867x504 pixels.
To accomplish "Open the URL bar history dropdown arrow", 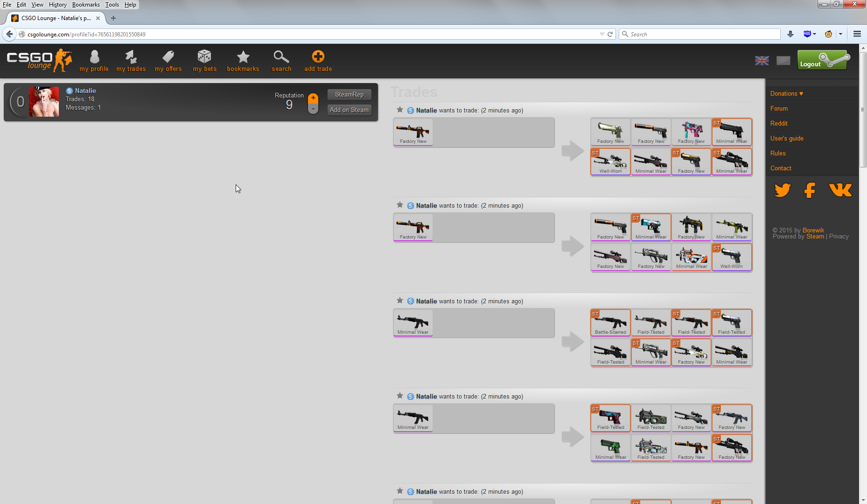I will 601,34.
